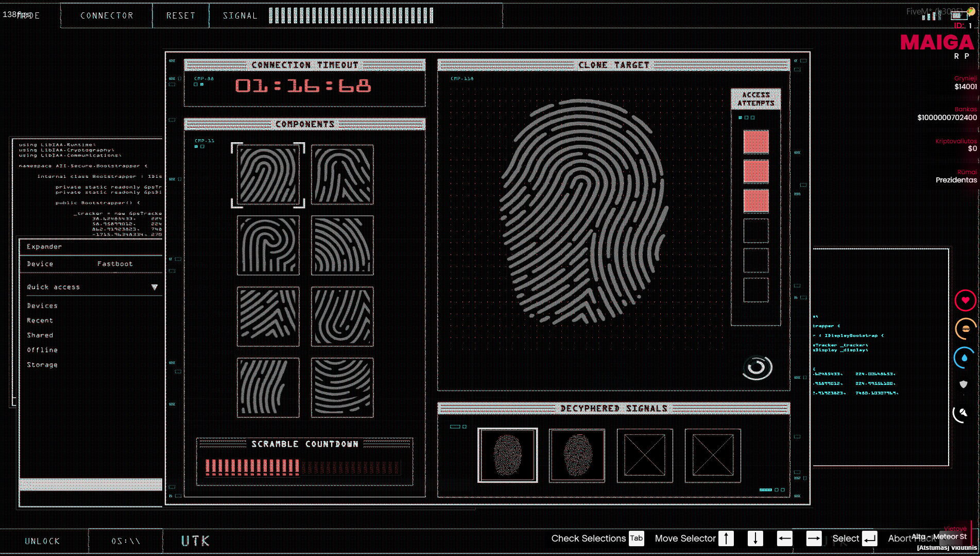
Task: Select the Devices entry in sidebar
Action: [42, 306]
